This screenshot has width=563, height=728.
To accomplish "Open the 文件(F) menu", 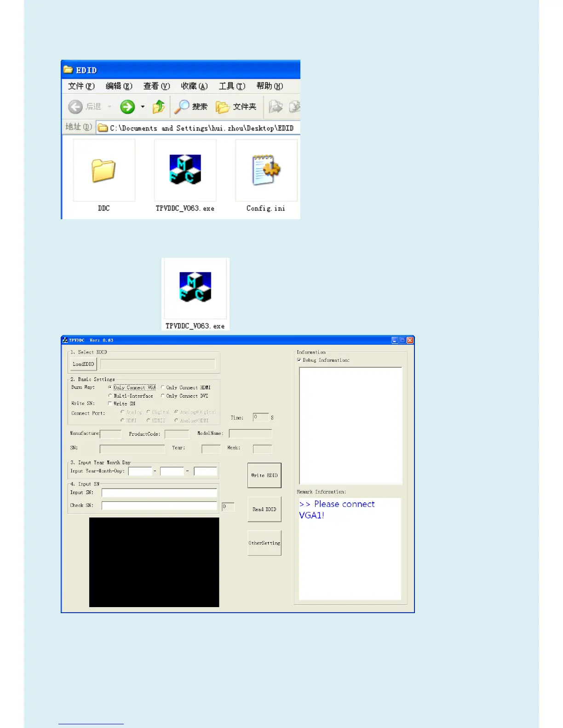I will (x=81, y=86).
